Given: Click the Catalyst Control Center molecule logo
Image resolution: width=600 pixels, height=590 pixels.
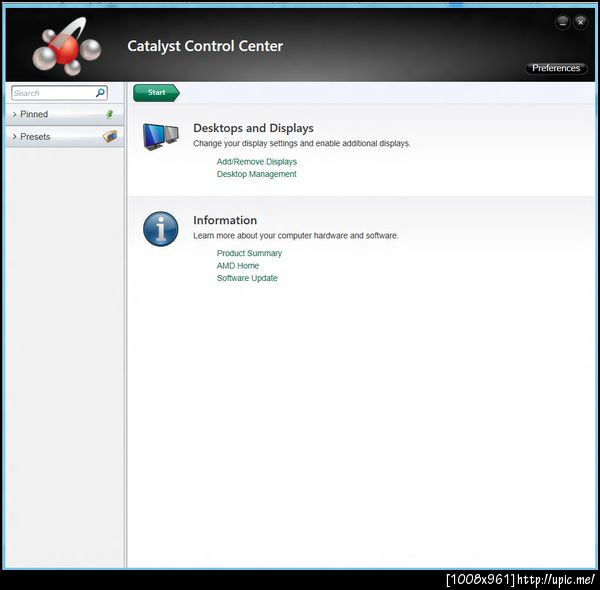Looking at the screenshot, I should coord(67,46).
